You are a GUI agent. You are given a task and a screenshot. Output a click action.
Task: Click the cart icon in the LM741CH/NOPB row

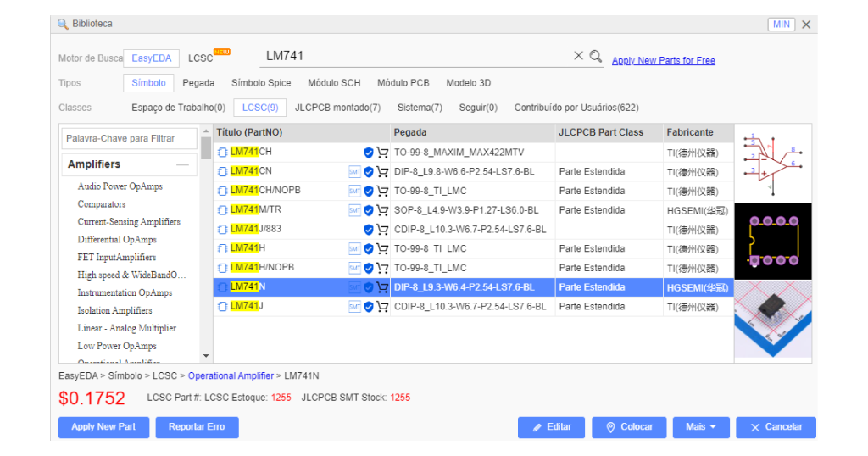point(382,191)
